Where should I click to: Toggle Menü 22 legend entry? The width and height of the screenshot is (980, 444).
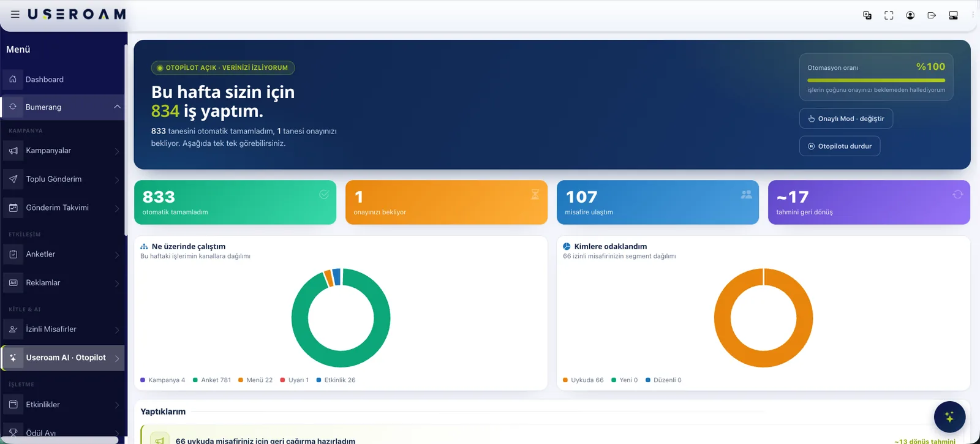click(255, 380)
